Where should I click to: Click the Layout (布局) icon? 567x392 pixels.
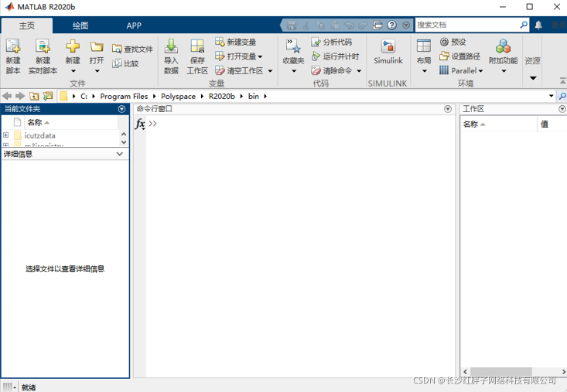(x=424, y=46)
